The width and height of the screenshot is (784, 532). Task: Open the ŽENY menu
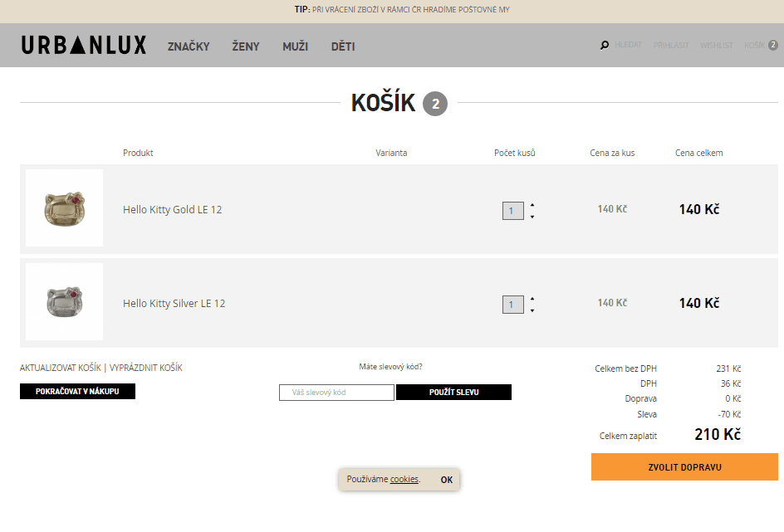pyautogui.click(x=246, y=46)
